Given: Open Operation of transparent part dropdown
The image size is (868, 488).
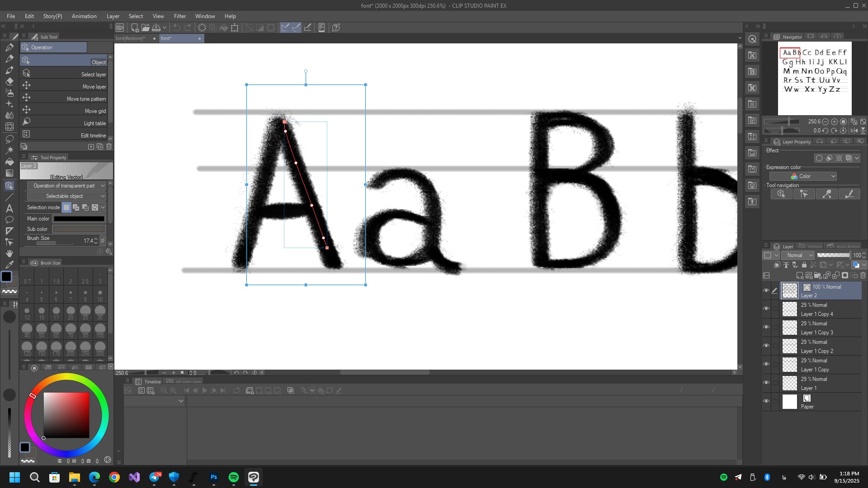Looking at the screenshot, I should pyautogui.click(x=66, y=186).
